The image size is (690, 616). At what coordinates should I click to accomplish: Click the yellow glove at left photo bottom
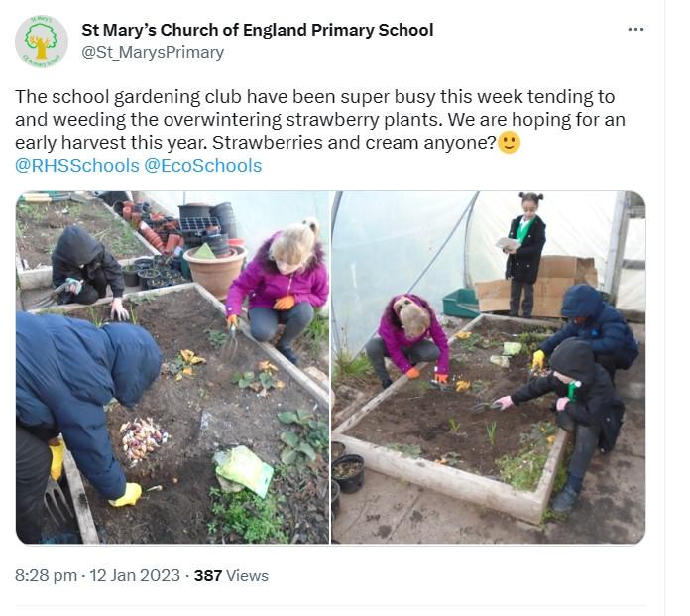[x=126, y=494]
